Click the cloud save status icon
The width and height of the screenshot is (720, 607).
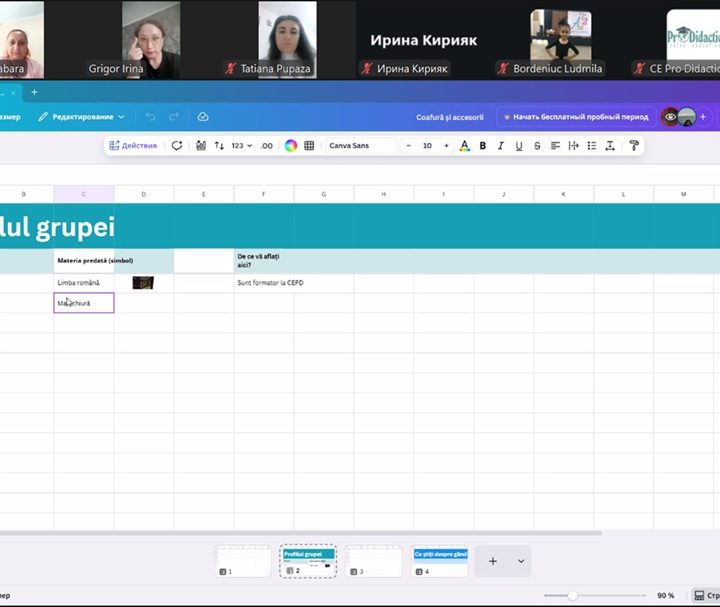pyautogui.click(x=203, y=117)
